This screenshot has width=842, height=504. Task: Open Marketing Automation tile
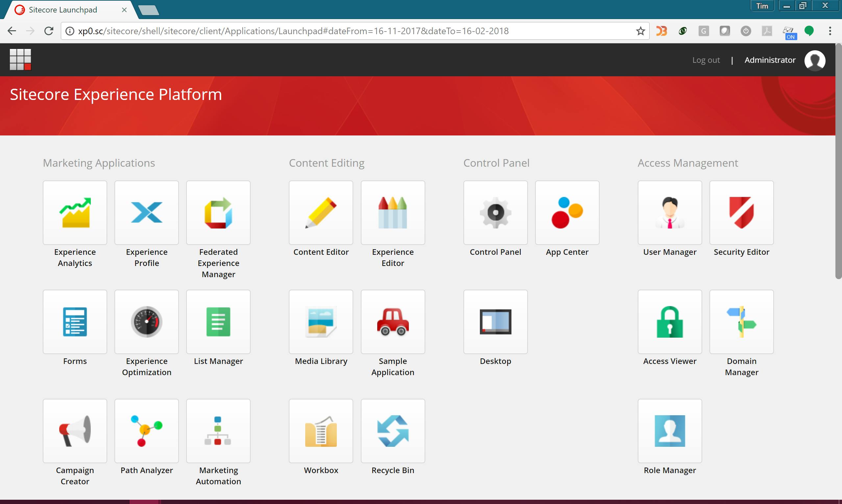point(218,431)
